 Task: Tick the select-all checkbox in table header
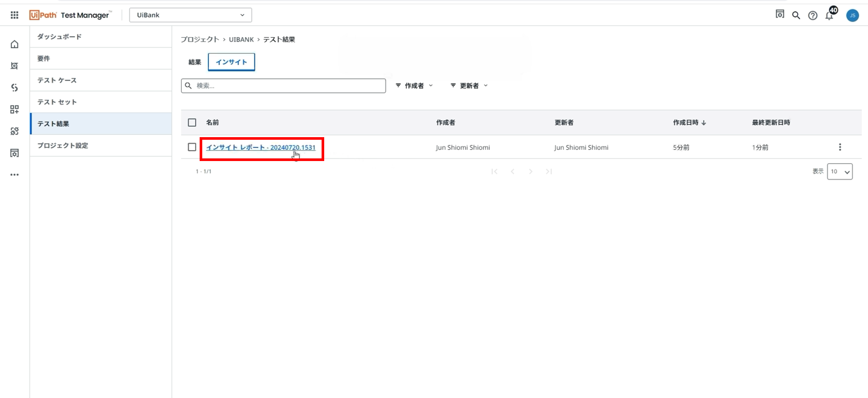[x=192, y=122]
